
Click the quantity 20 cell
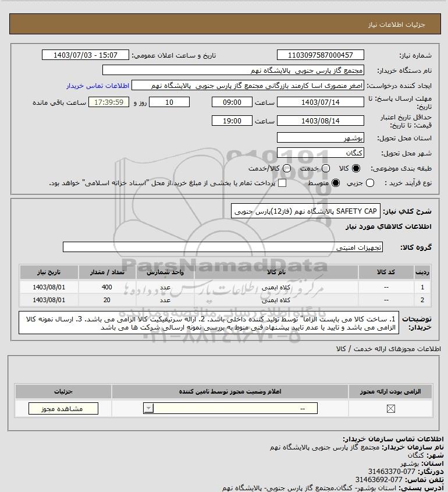107,300
